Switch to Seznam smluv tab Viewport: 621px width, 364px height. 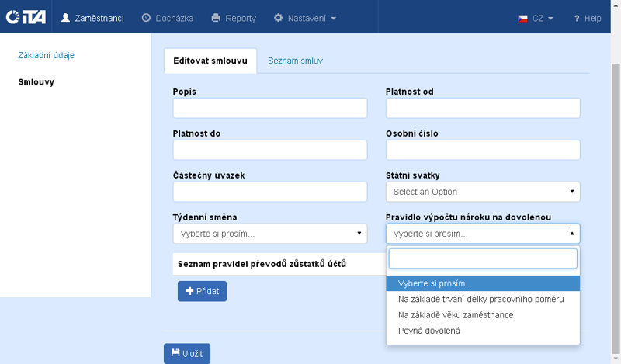tap(295, 61)
